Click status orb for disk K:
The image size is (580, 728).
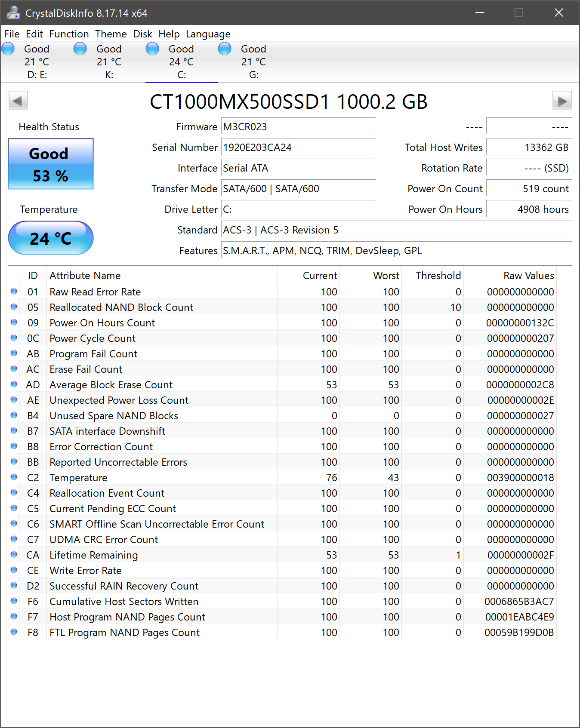click(x=80, y=49)
